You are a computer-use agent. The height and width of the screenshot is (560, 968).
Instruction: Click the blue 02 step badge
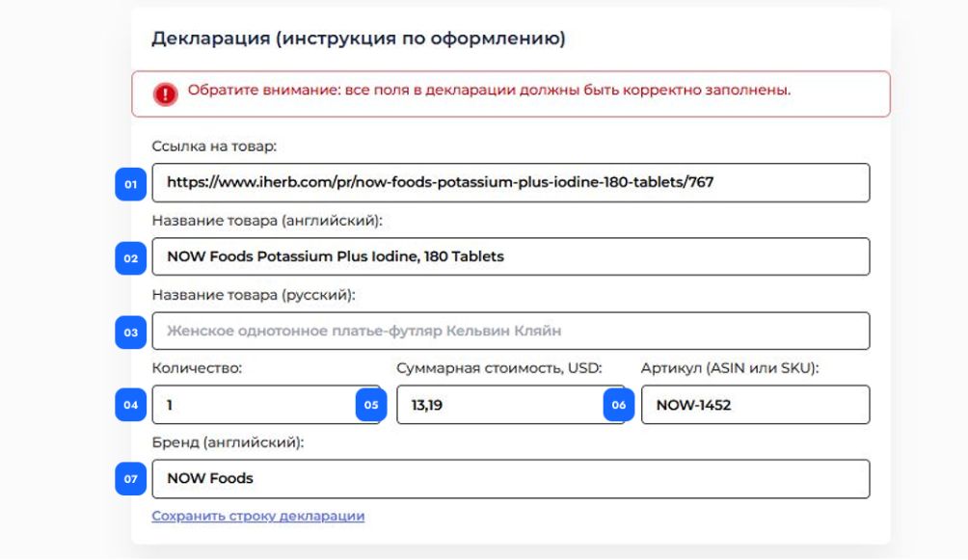[130, 258]
